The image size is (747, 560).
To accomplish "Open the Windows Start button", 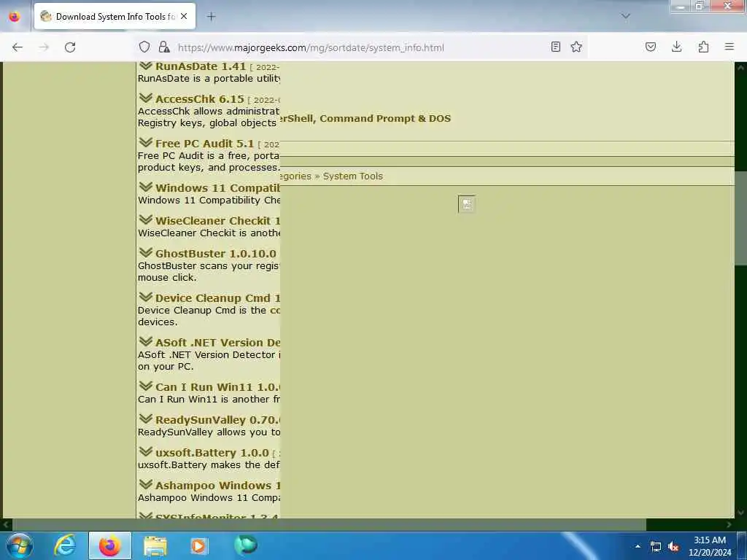I will [20, 545].
